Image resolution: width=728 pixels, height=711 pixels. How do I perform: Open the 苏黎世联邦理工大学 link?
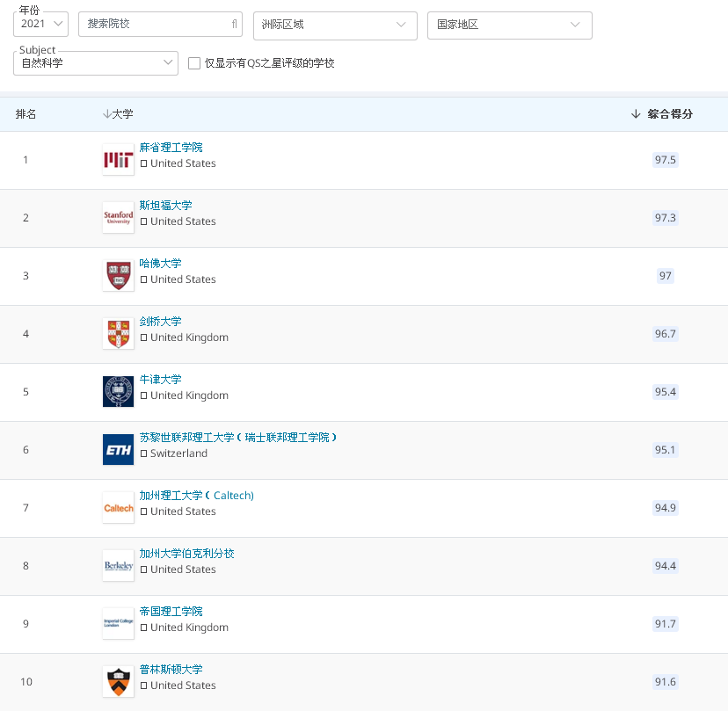(238, 438)
